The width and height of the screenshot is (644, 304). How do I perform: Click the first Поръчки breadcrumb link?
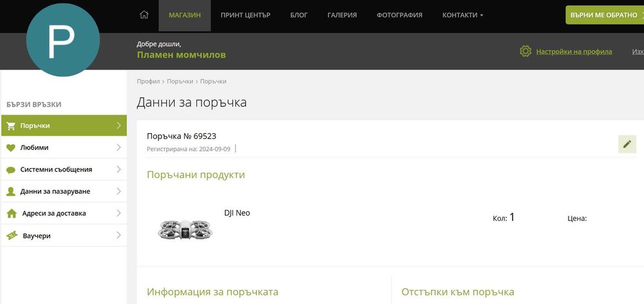click(x=180, y=81)
